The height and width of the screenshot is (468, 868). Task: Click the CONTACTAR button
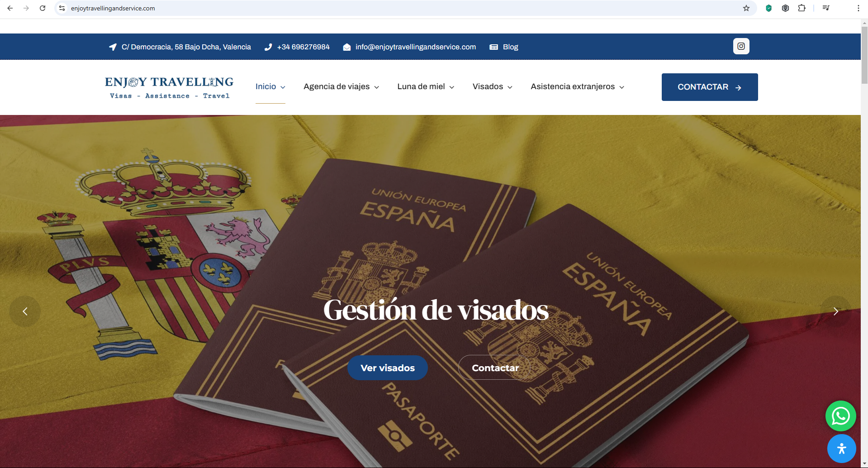click(x=709, y=87)
